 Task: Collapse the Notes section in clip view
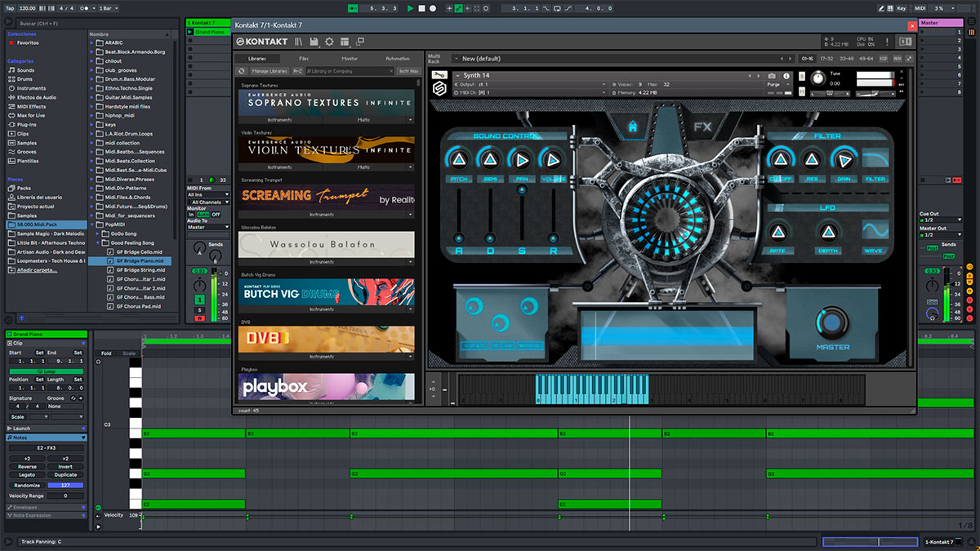[x=82, y=438]
